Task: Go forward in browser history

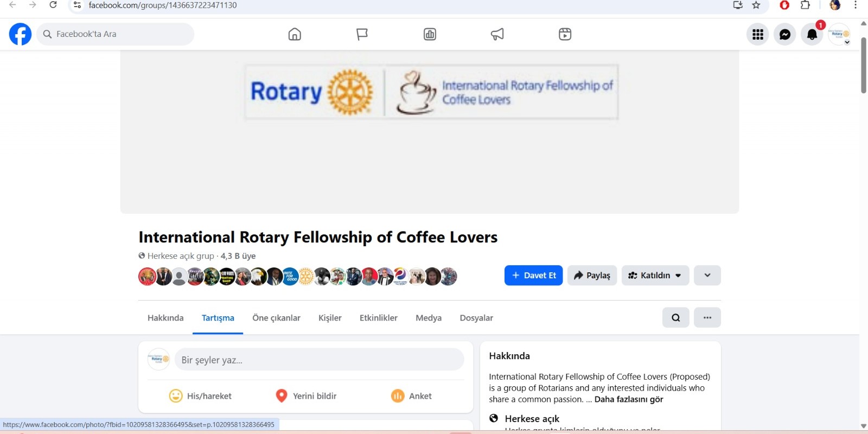Action: pos(33,5)
